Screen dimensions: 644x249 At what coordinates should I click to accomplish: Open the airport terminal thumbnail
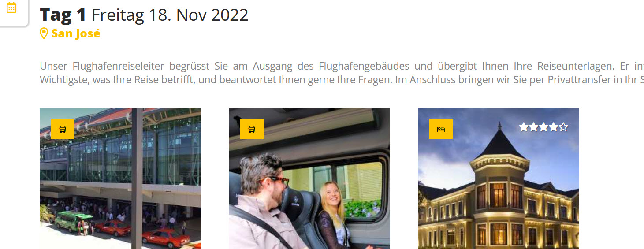(x=120, y=179)
